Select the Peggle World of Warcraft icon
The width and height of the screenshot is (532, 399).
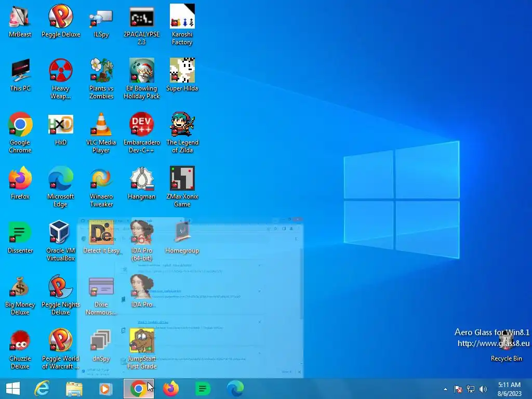[61, 349]
